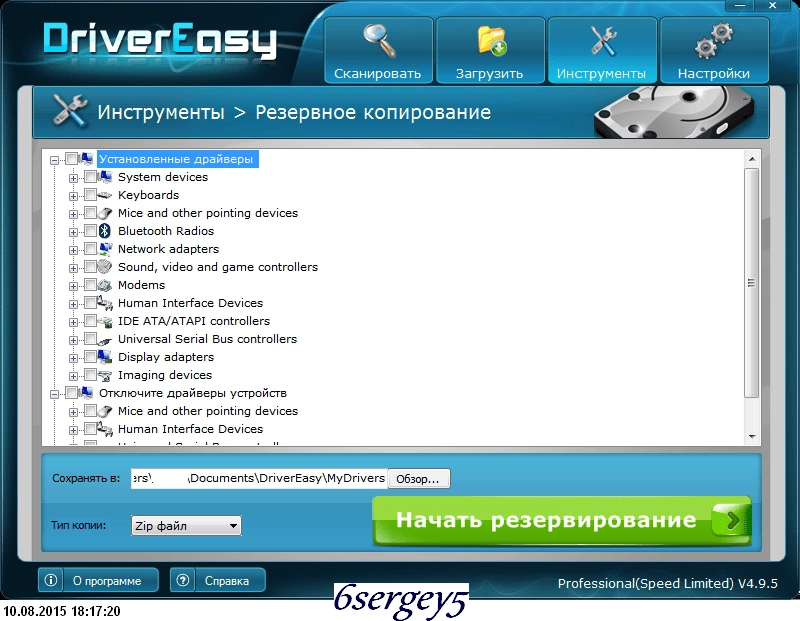
Task: Minimize the DriverEasy window
Action: pyautogui.click(x=740, y=6)
